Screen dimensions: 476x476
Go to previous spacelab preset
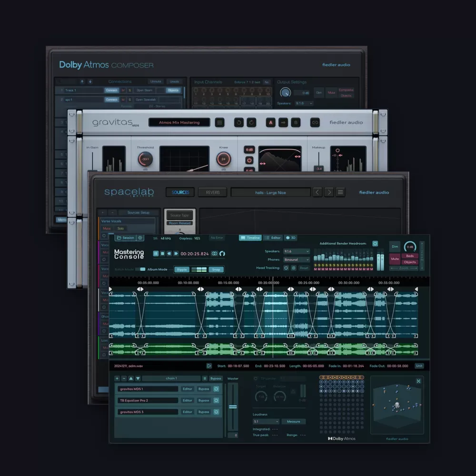point(317,192)
